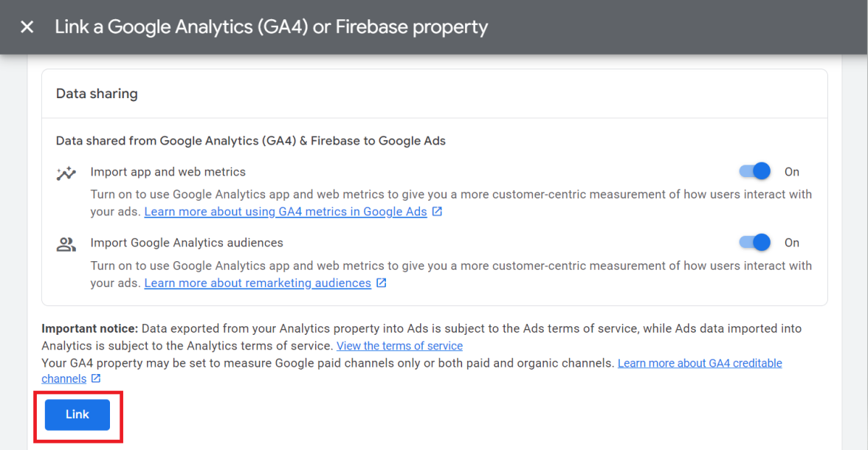Click external-link icon after remarketing audiences link
Image resolution: width=868 pixels, height=450 pixels.
pyautogui.click(x=382, y=283)
